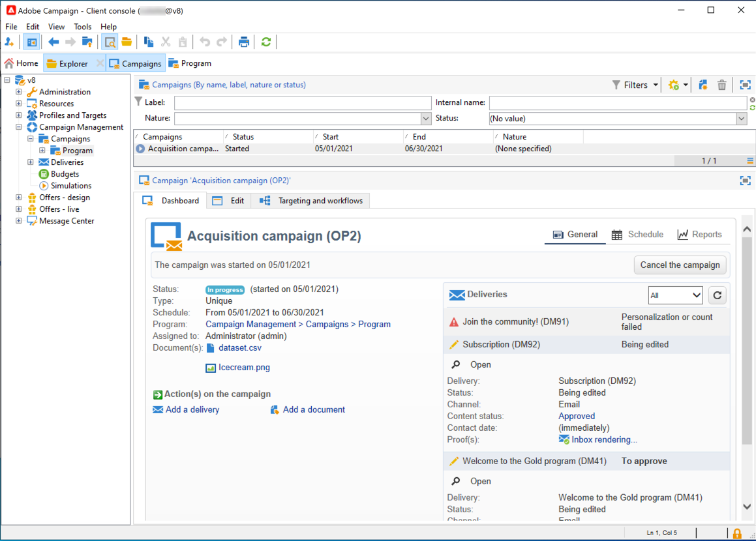Viewport: 756px width, 541px height.
Task: Click the dashboard scroll down arrow
Action: tap(747, 507)
